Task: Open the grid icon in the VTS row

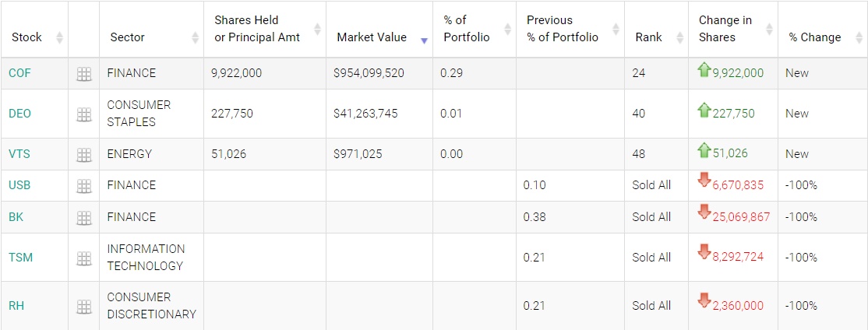Action: [x=83, y=155]
